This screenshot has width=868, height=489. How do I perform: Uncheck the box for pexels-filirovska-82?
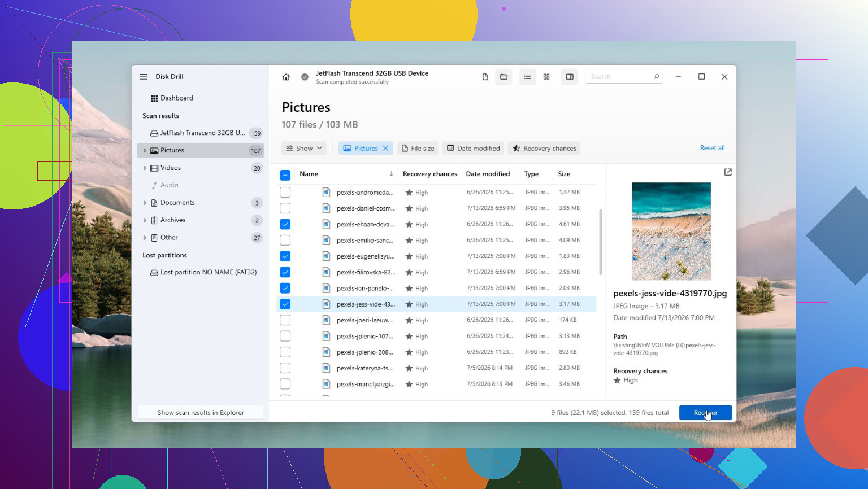coord(285,272)
